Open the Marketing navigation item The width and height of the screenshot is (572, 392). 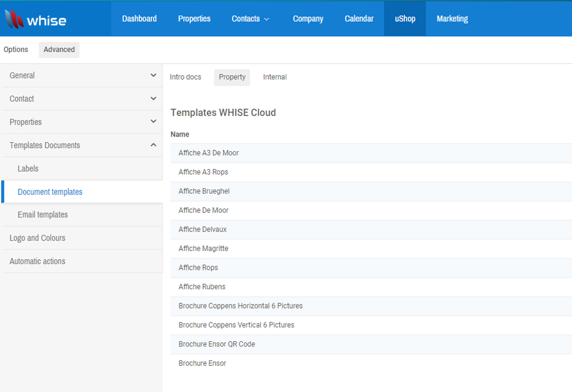[452, 19]
